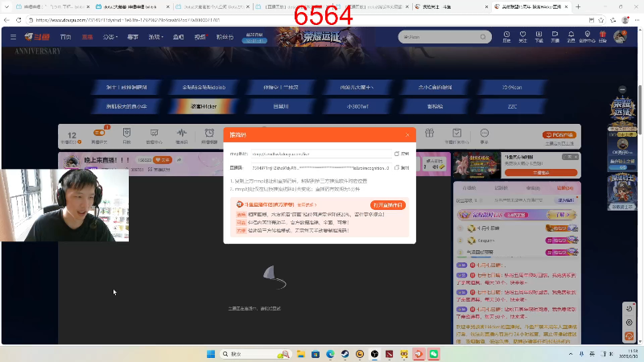The image size is (644, 362).
Task: Click the doinb streamer banner button
Action: click(204, 88)
